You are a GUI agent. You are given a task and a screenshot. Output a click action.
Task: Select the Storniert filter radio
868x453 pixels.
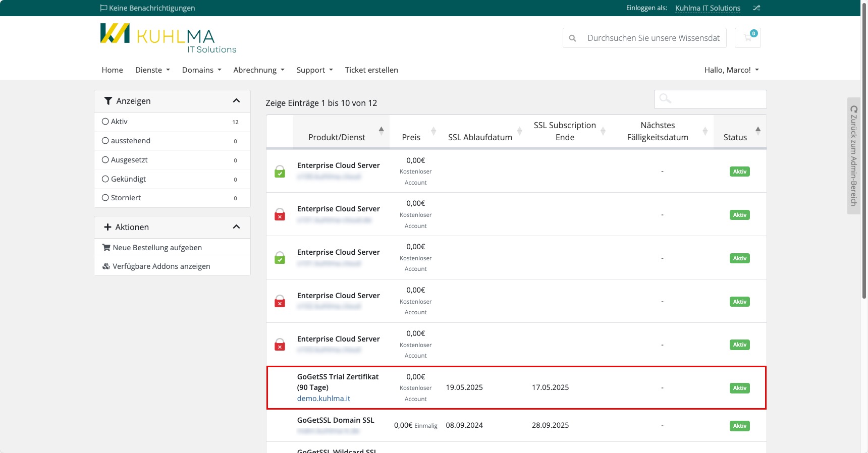(x=105, y=198)
